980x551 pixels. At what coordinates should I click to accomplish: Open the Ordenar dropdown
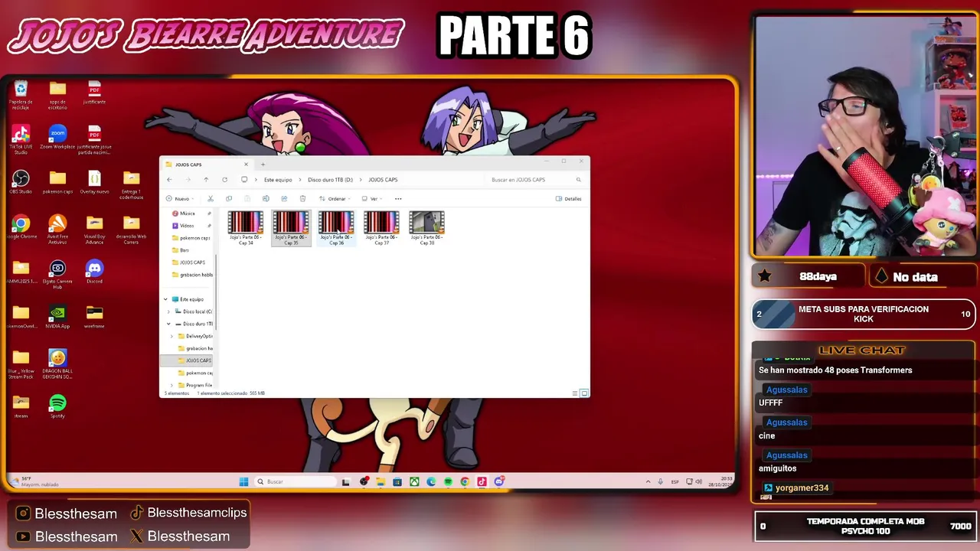(335, 199)
